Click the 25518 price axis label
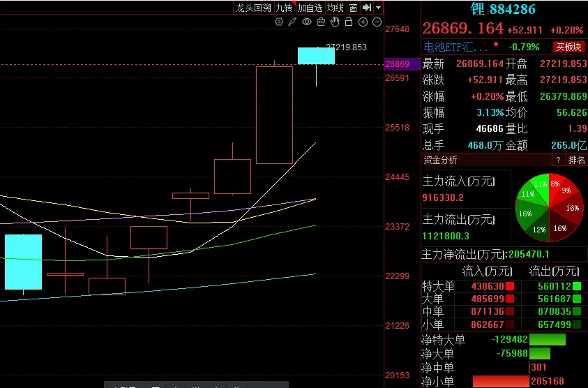 (x=397, y=128)
